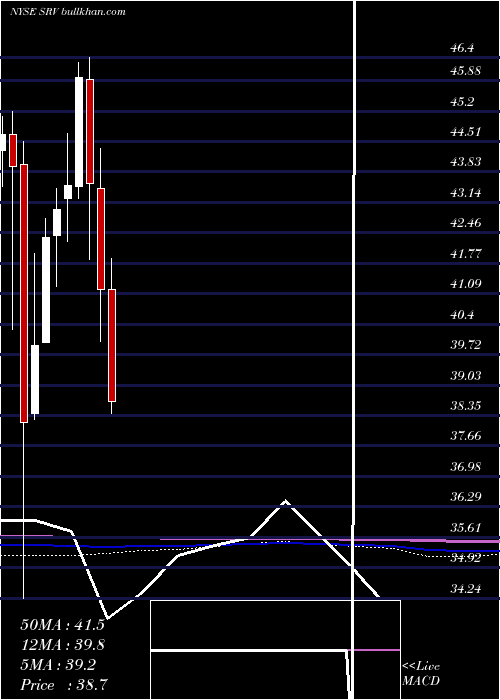Select the 36.98 price axis label

pos(466,467)
